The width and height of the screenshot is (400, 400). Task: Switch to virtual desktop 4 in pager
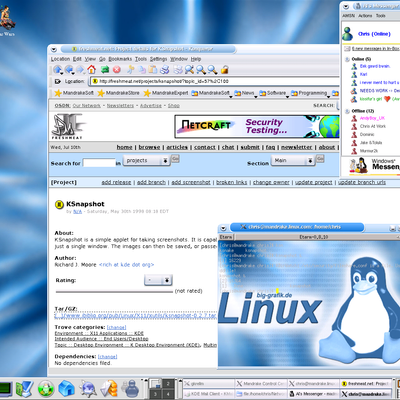tap(168, 394)
